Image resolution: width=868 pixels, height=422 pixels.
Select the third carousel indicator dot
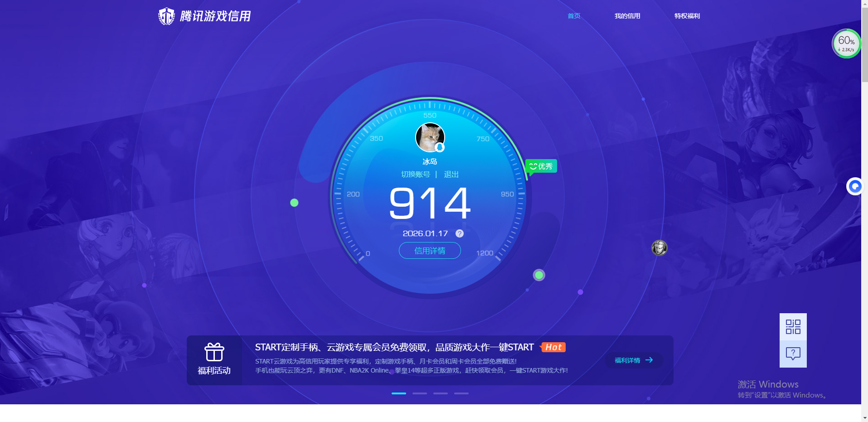tap(440, 393)
